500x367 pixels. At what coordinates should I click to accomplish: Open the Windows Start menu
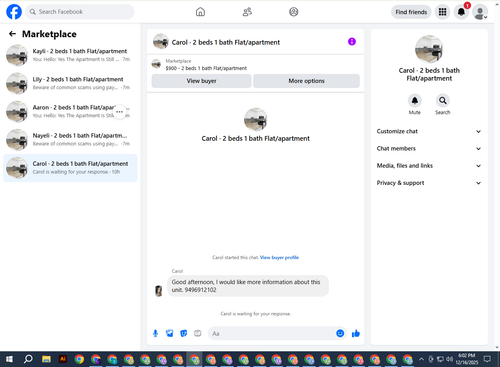coord(9,359)
